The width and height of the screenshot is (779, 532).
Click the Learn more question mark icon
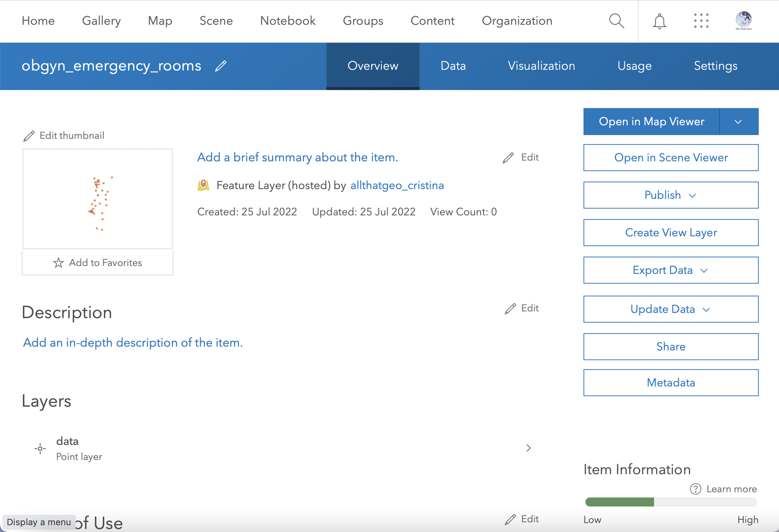coord(695,489)
